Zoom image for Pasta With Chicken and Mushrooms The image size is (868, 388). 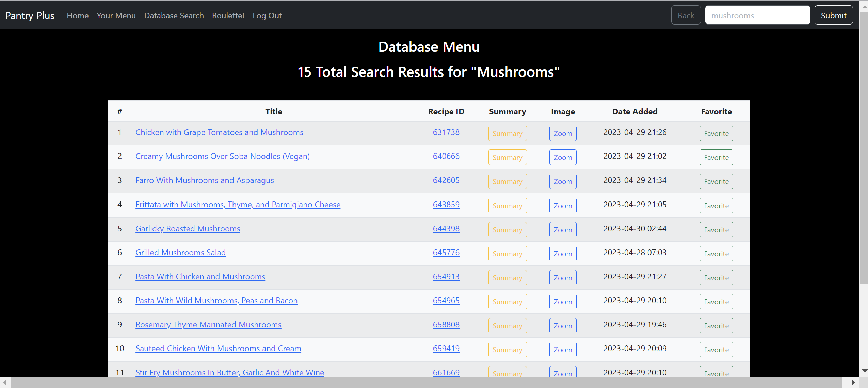click(563, 278)
